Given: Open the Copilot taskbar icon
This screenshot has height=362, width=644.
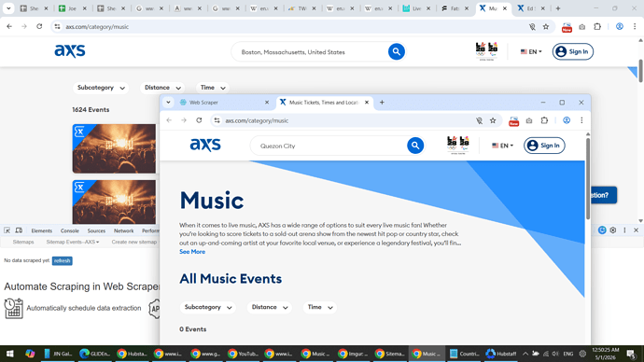Looking at the screenshot, I should click(x=30, y=354).
